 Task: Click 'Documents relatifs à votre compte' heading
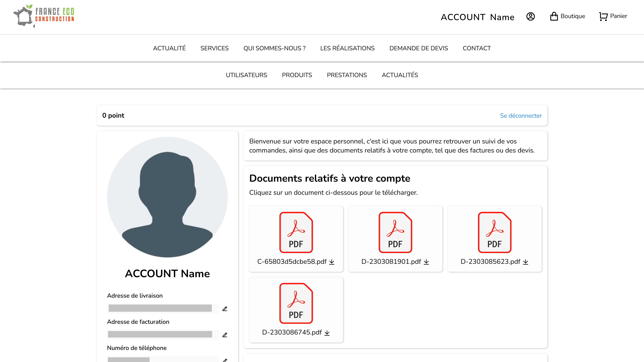[330, 178]
